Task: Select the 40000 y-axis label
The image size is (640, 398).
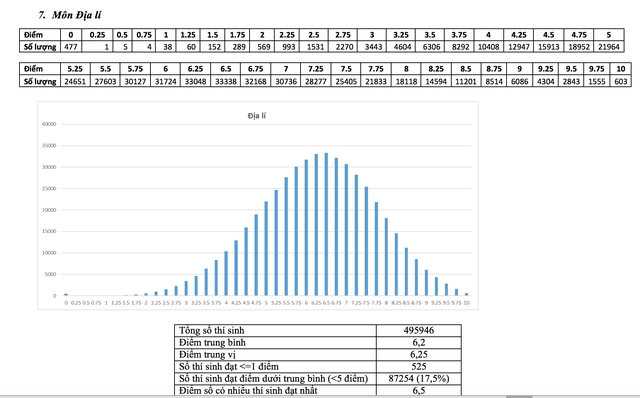Action: [x=49, y=124]
